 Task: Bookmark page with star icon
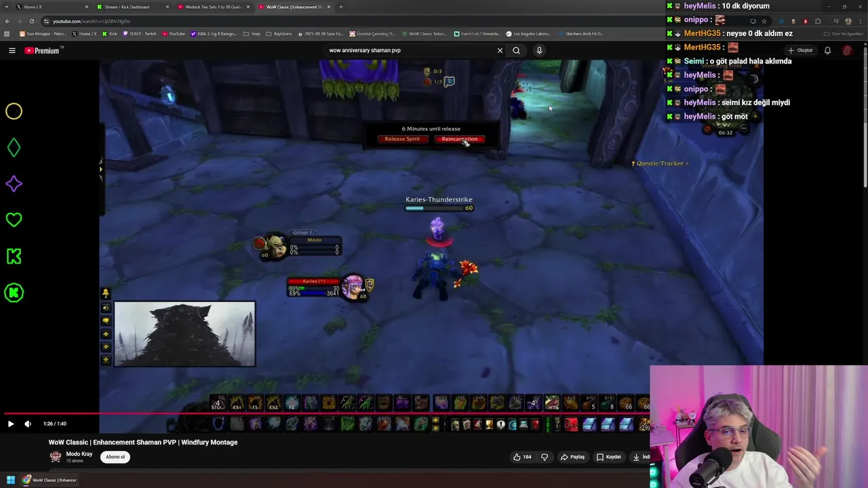(764, 21)
